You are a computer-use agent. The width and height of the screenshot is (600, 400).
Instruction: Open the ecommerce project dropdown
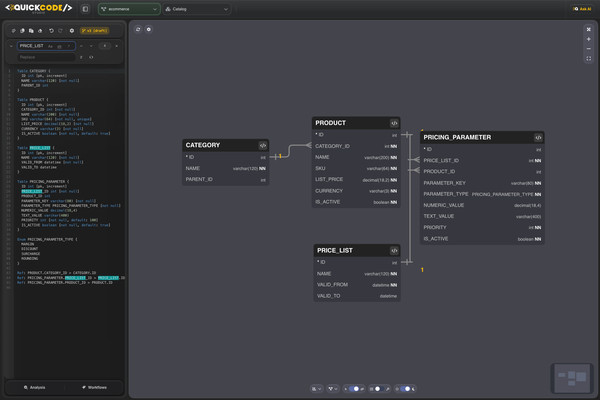(129, 9)
